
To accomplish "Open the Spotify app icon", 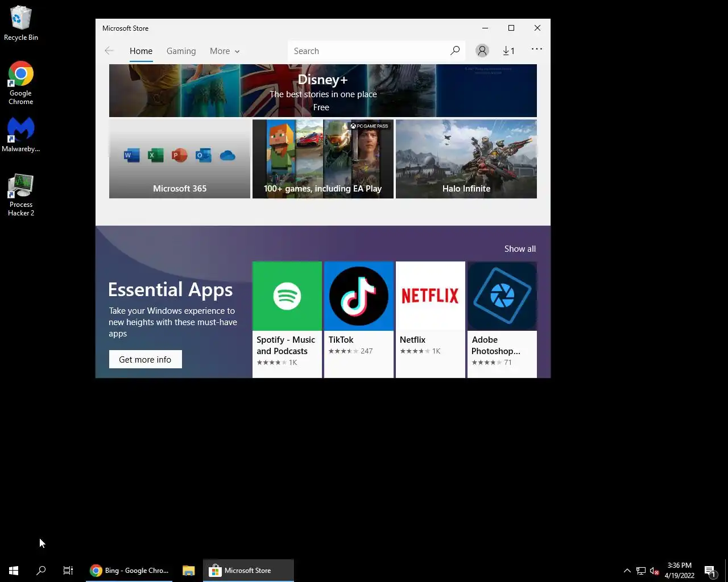I will [x=287, y=296].
